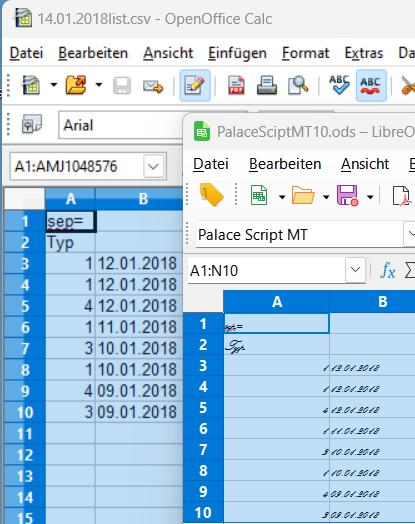415x524 pixels.
Task: Click cell B7 with 10.01.2018 in OpenOffice
Action: point(139,349)
